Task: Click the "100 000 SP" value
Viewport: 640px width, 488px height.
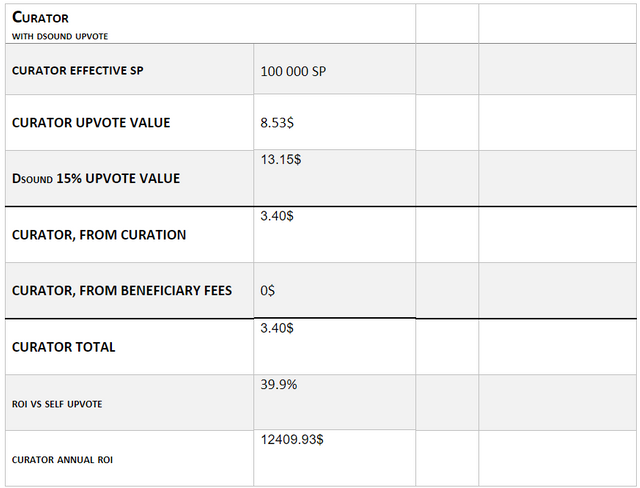Action: pyautogui.click(x=292, y=72)
